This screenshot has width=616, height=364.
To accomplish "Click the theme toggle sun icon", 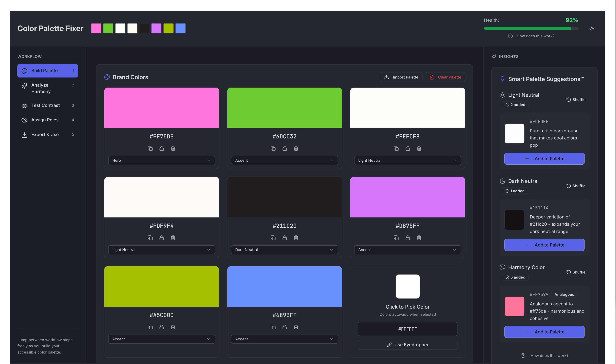I will point(592,29).
